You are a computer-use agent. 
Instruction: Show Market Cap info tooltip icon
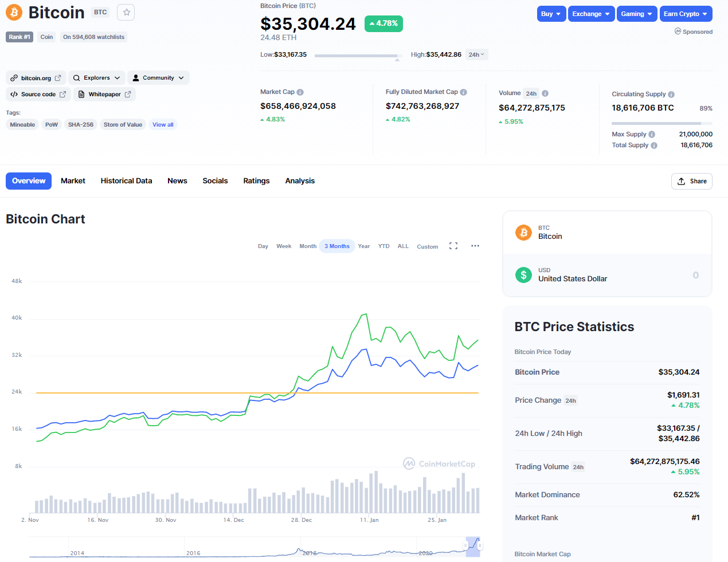click(x=300, y=92)
